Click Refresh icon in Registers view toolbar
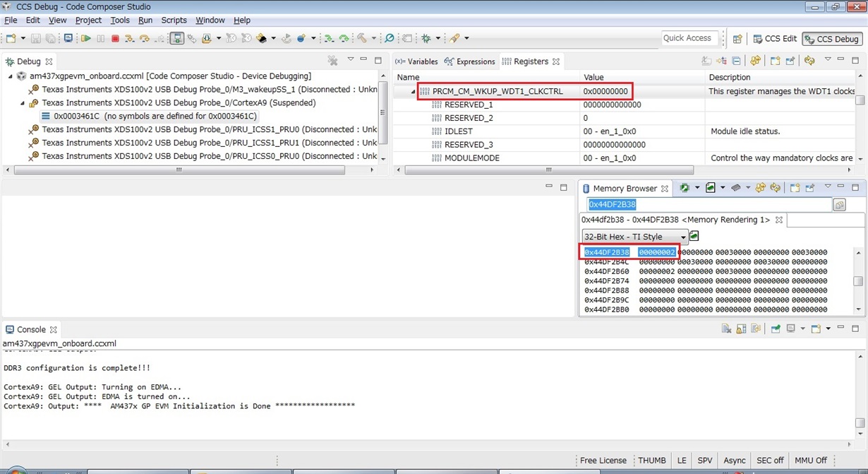The width and height of the screenshot is (868, 474). point(756,61)
